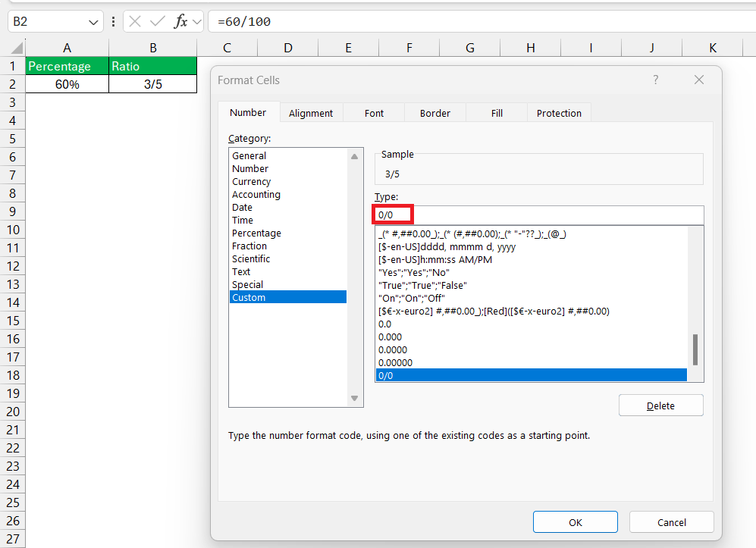Select row 2 header
Image resolution: width=756 pixels, height=548 pixels.
point(13,84)
